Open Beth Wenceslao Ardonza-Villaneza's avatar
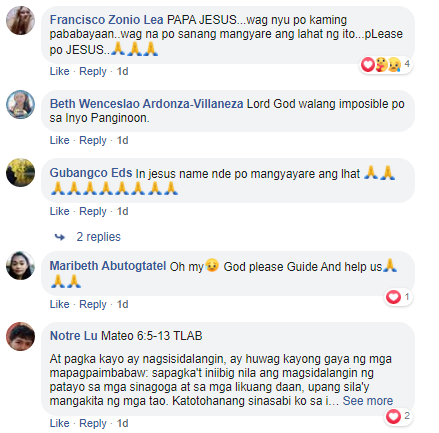The height and width of the screenshot is (433, 439). tap(20, 104)
